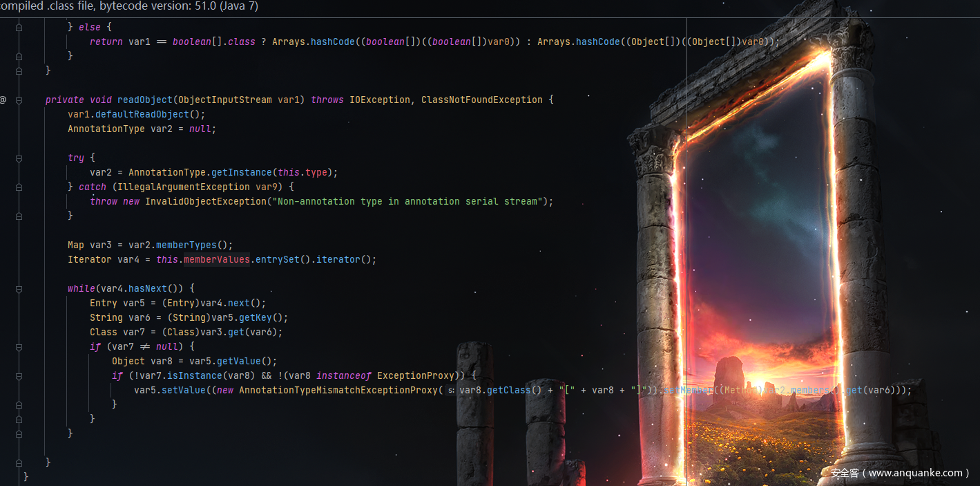Collapse the readObject method fold marker
980x486 pixels.
pos(19,100)
